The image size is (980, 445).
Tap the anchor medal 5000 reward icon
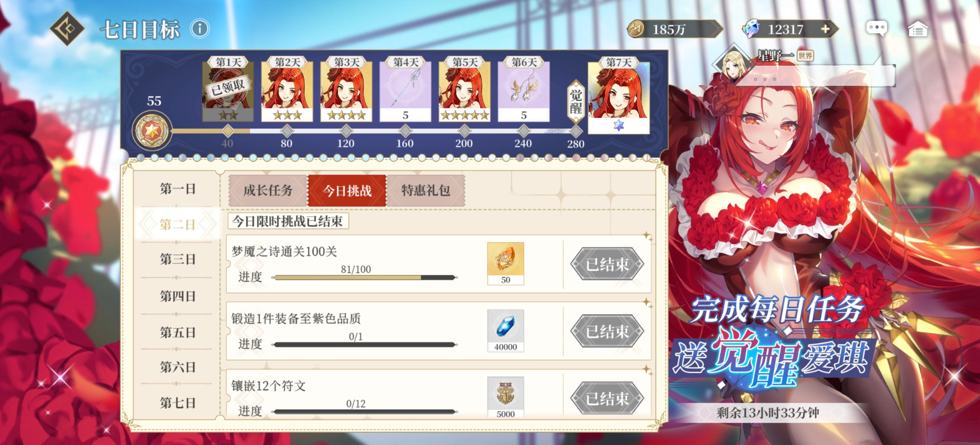(x=505, y=397)
